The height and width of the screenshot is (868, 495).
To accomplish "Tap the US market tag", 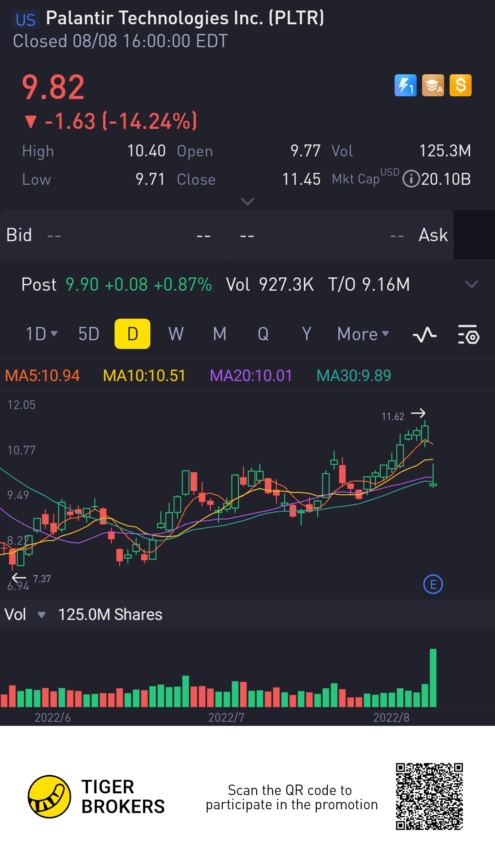I will pyautogui.click(x=25, y=20).
